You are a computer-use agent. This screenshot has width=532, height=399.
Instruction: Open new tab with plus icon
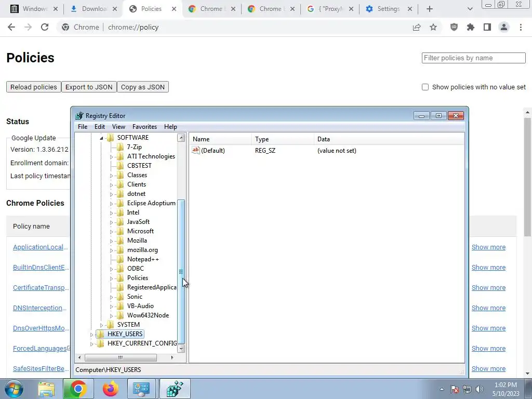point(430,9)
